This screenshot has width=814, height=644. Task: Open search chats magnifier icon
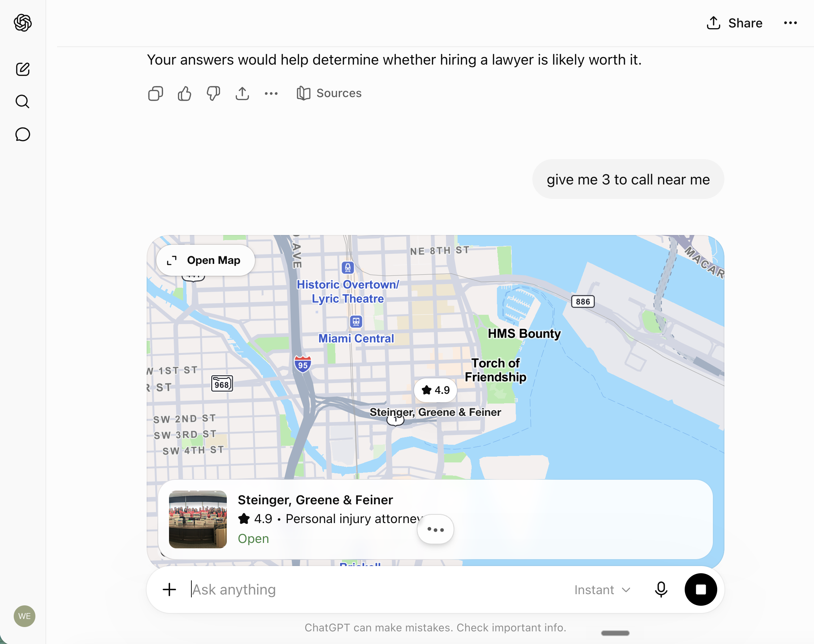[x=23, y=101]
